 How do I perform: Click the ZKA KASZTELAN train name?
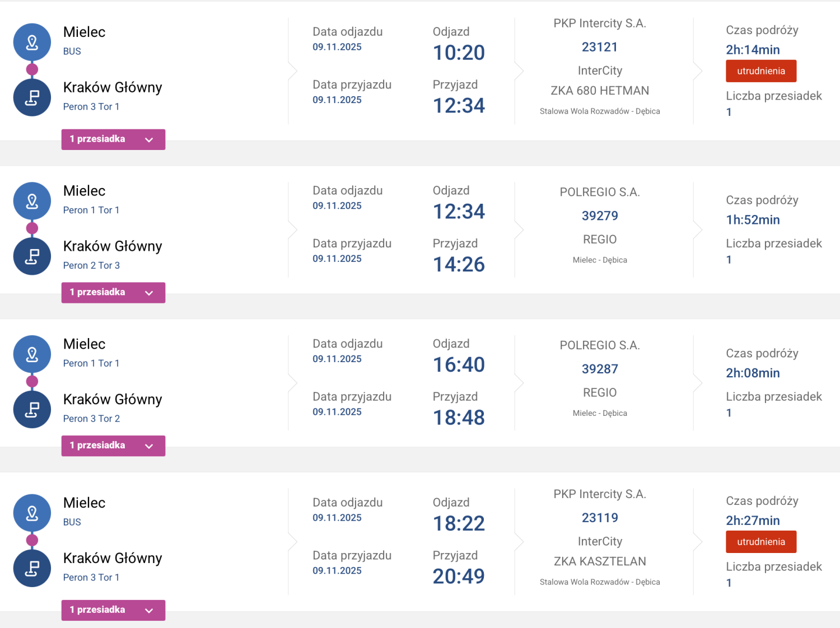pos(599,561)
